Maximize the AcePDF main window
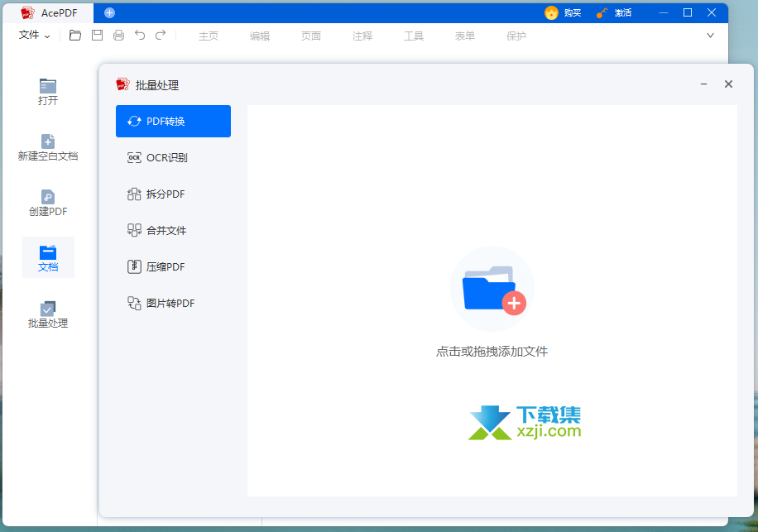The height and width of the screenshot is (532, 758). coord(688,12)
